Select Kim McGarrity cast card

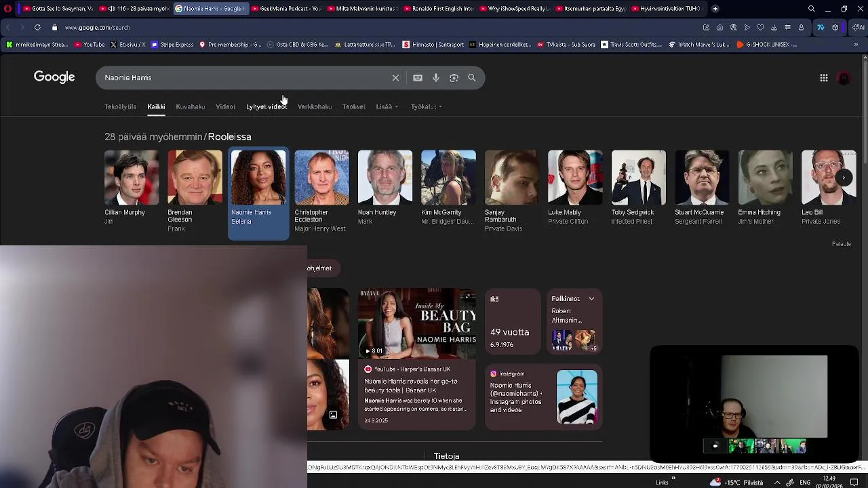pos(448,193)
